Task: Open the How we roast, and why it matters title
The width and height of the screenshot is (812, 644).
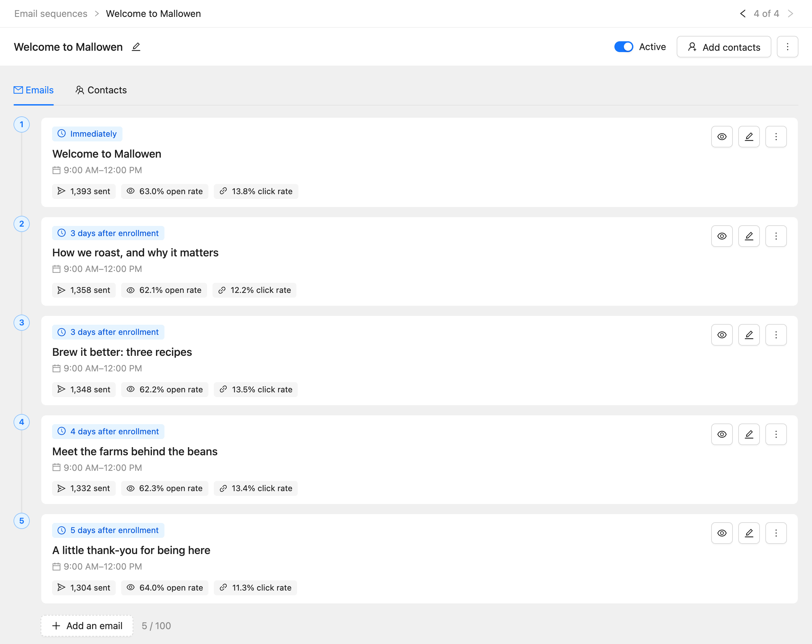Action: pos(135,253)
